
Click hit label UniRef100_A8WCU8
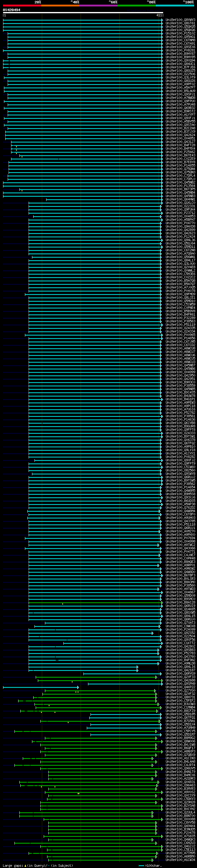(x=180, y=348)
